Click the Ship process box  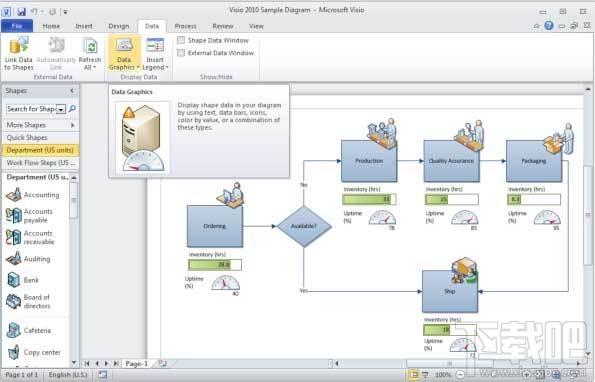(450, 291)
